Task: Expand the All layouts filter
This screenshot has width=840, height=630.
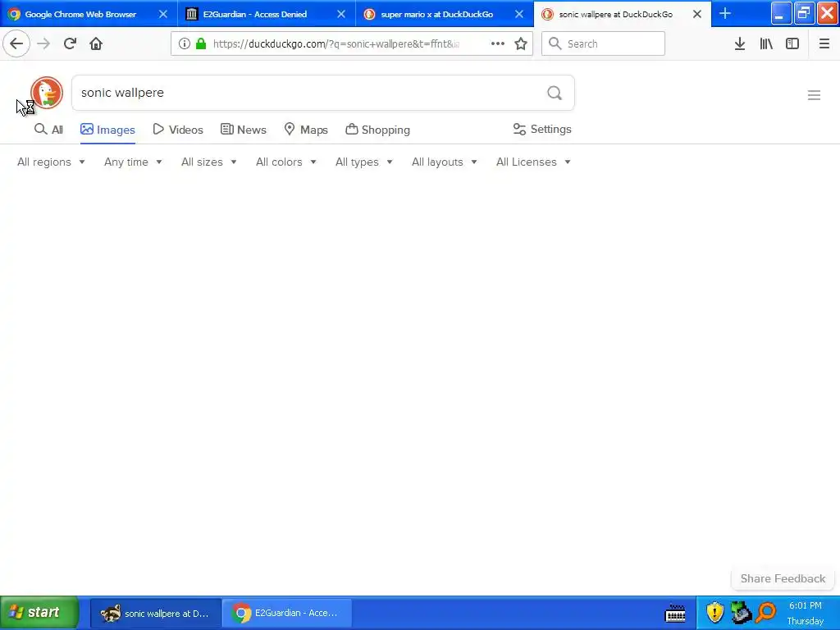Action: (444, 162)
